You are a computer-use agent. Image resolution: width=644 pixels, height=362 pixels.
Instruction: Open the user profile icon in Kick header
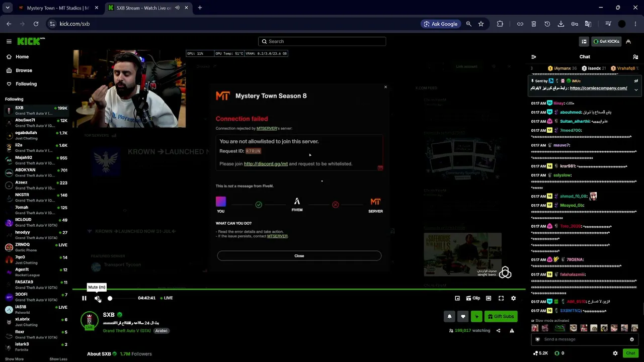point(628,42)
